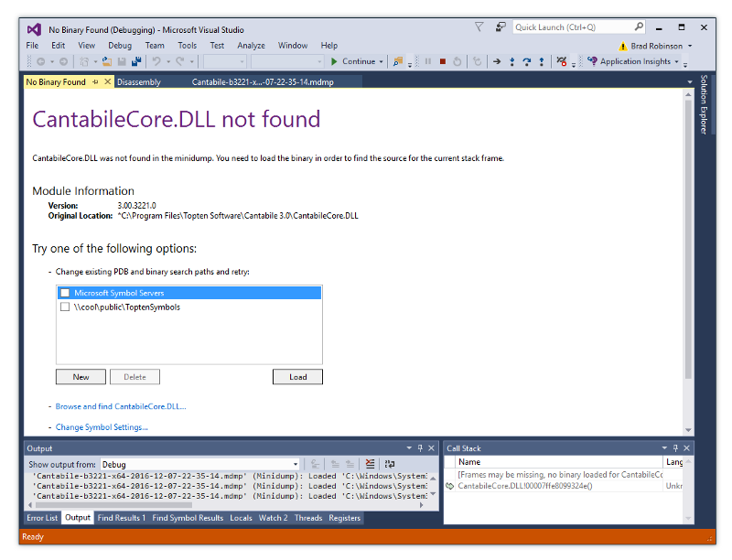Viewport: 732px width, 560px height.
Task: Click the Step Into icon
Action: pyautogui.click(x=512, y=61)
